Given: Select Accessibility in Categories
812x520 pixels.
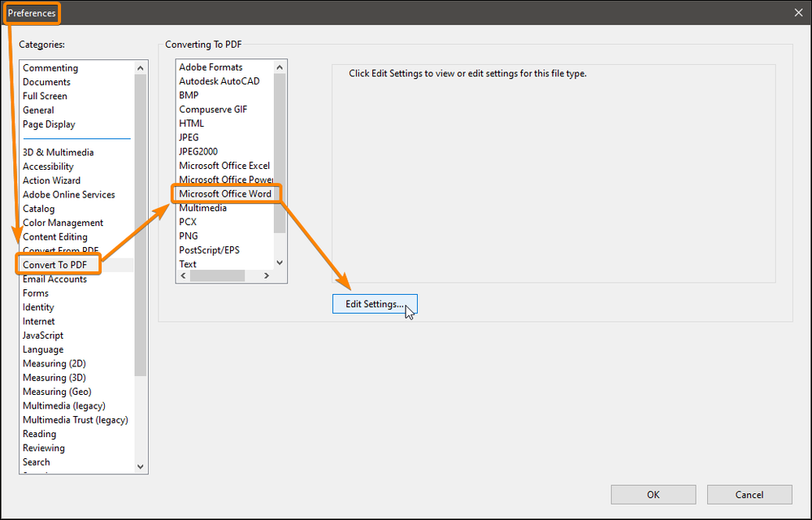Looking at the screenshot, I should click(48, 167).
